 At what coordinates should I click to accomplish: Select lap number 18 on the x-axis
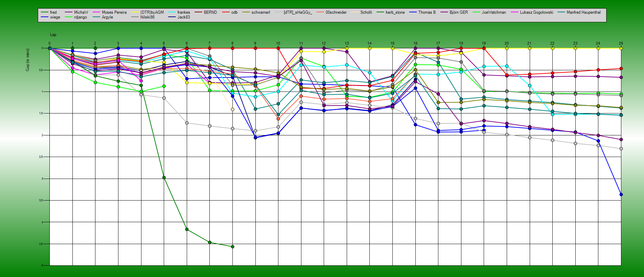click(x=461, y=44)
